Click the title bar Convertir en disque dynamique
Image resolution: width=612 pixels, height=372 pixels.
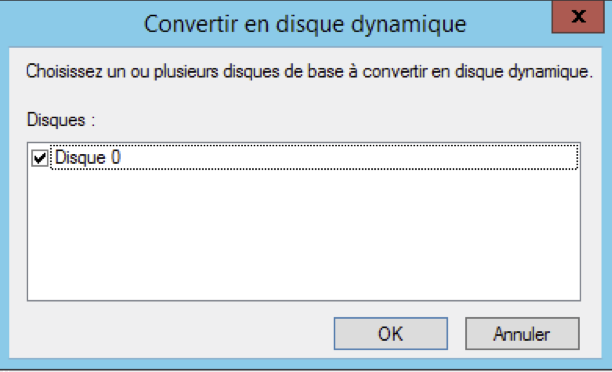tap(305, 24)
